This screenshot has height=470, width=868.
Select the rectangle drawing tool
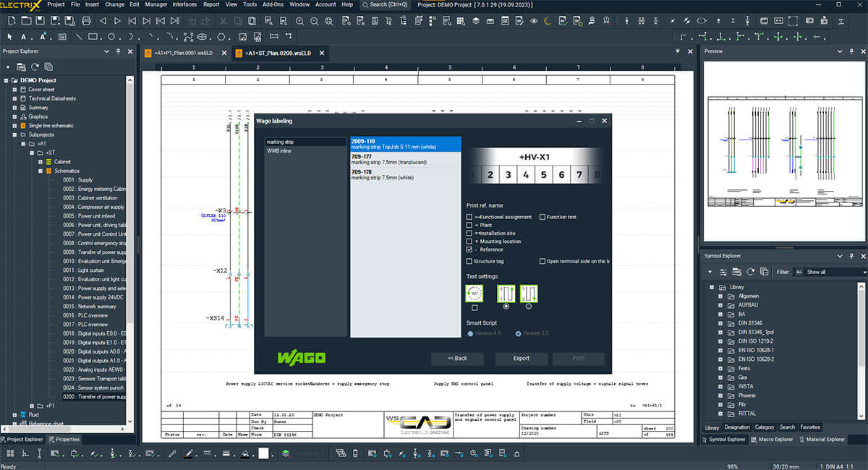(93, 36)
